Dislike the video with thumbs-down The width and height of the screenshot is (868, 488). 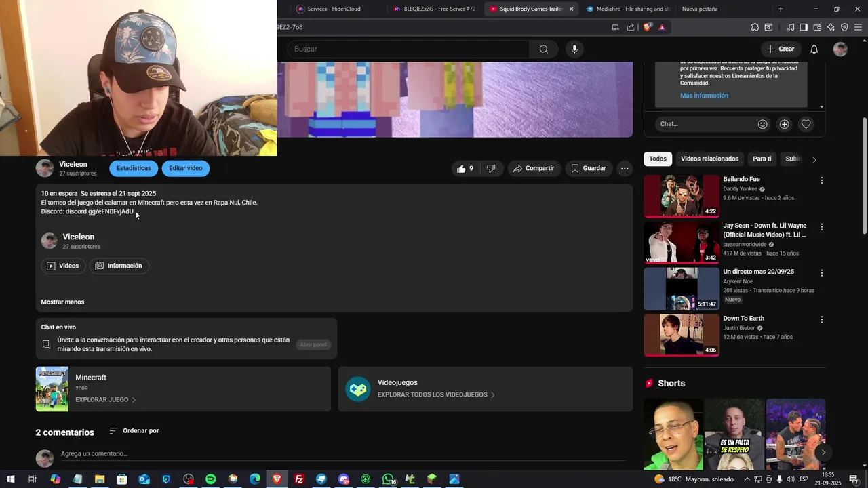[x=491, y=168]
